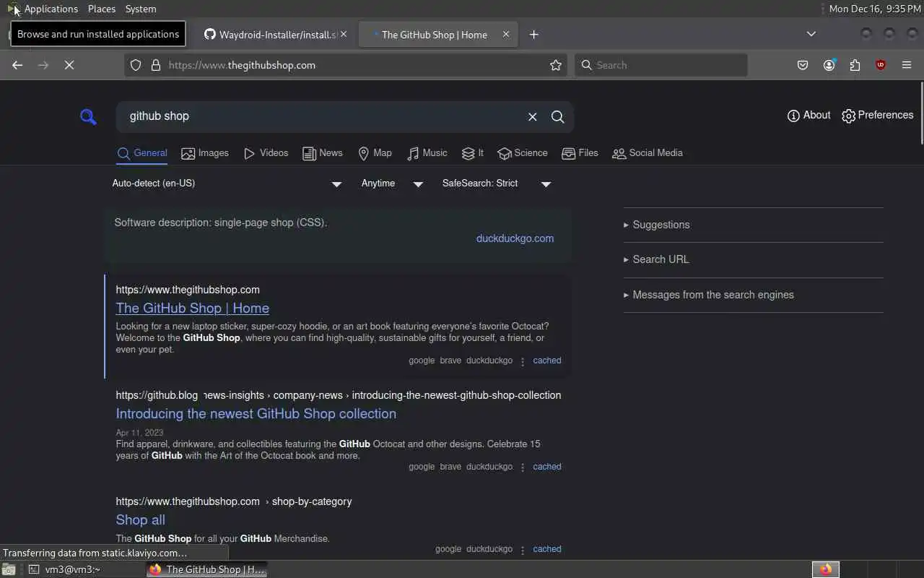
Task: Stop page loading with the X button
Action: [69, 65]
